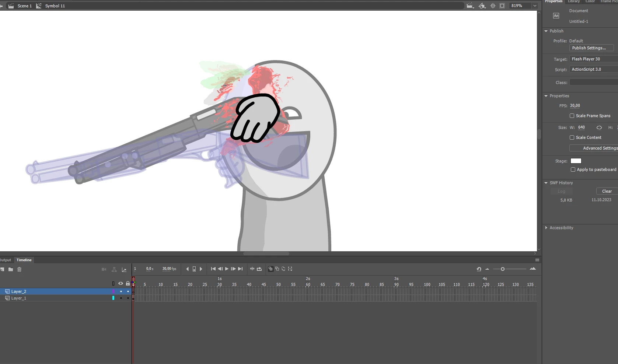Check the Apply to pasteboard checkbox
The width and height of the screenshot is (618, 364).
pos(573,169)
